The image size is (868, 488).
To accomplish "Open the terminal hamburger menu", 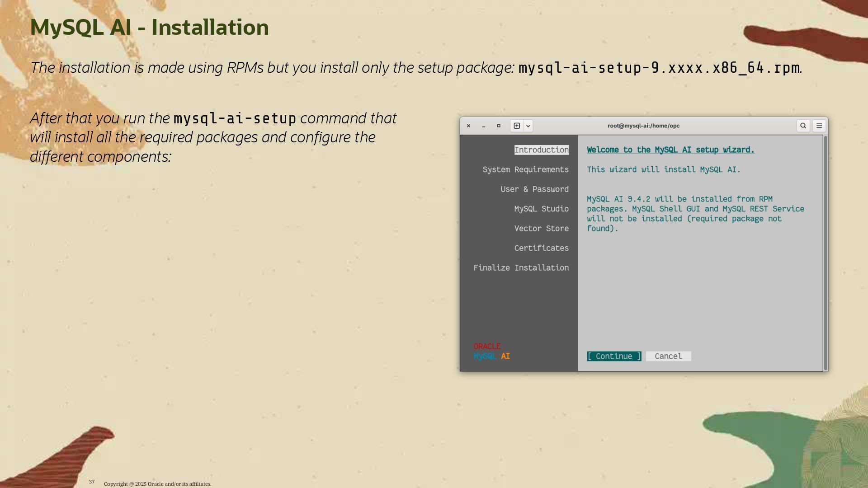I will [819, 126].
